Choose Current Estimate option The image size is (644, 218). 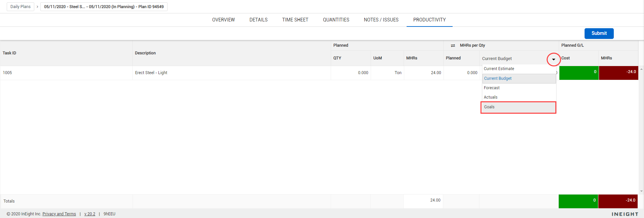[519, 69]
